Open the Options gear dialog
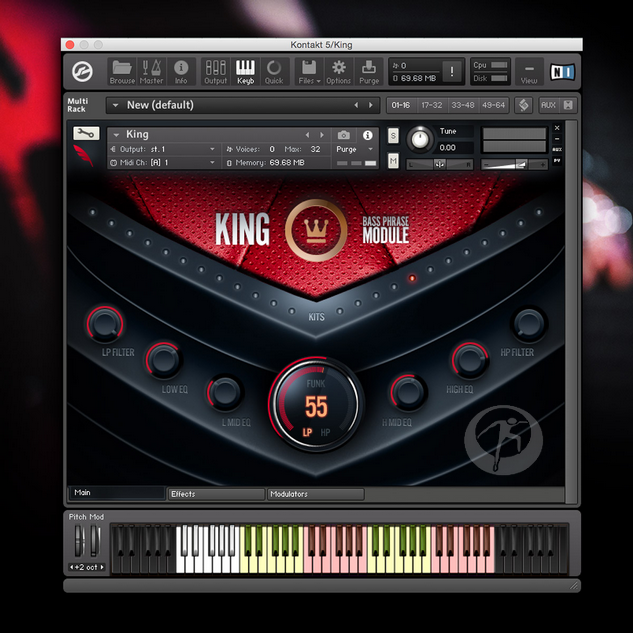633x633 pixels. (338, 72)
